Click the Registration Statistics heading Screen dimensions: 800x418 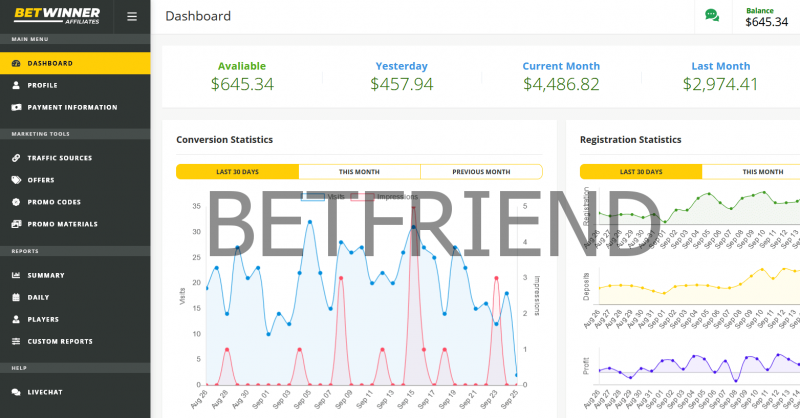tap(631, 139)
